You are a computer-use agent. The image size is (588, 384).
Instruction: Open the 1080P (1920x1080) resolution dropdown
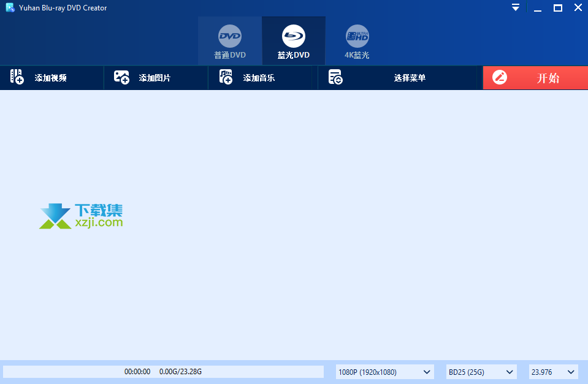[x=385, y=372]
